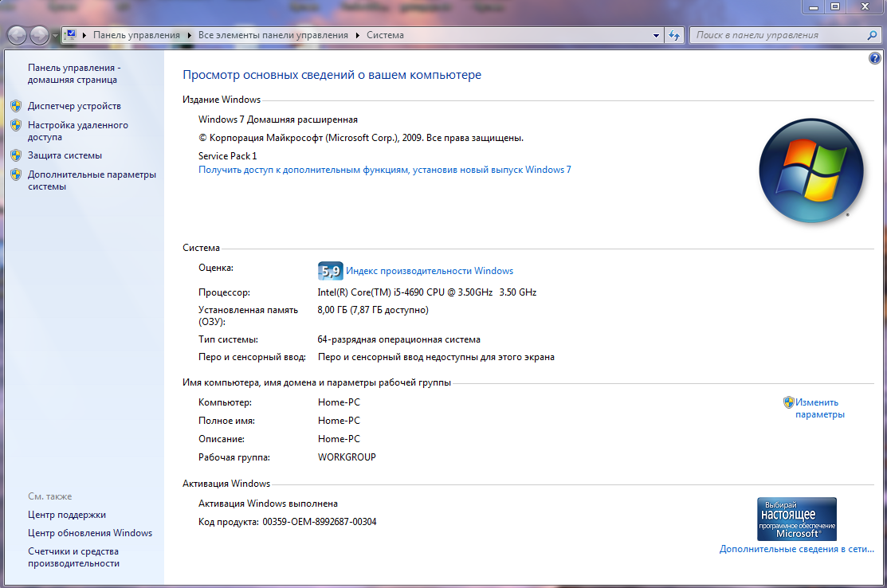The height and width of the screenshot is (588, 887).
Task: Open Защита системы
Action: 65,155
